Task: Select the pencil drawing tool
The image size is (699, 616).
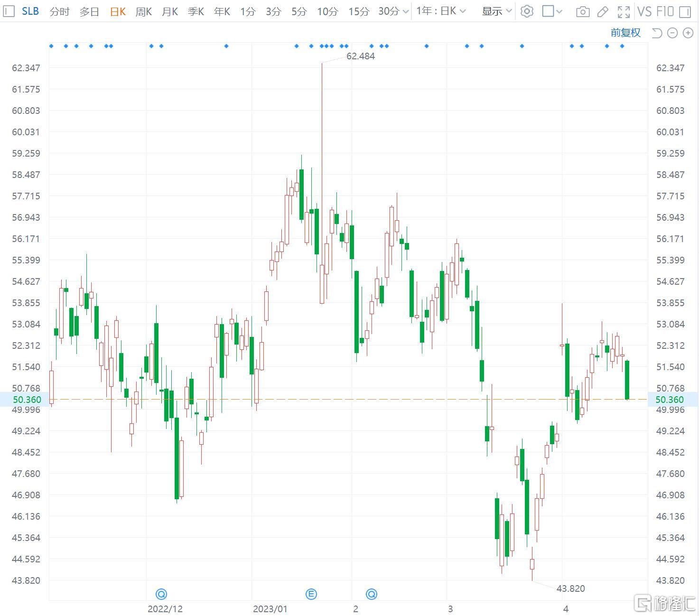Action: coord(603,12)
